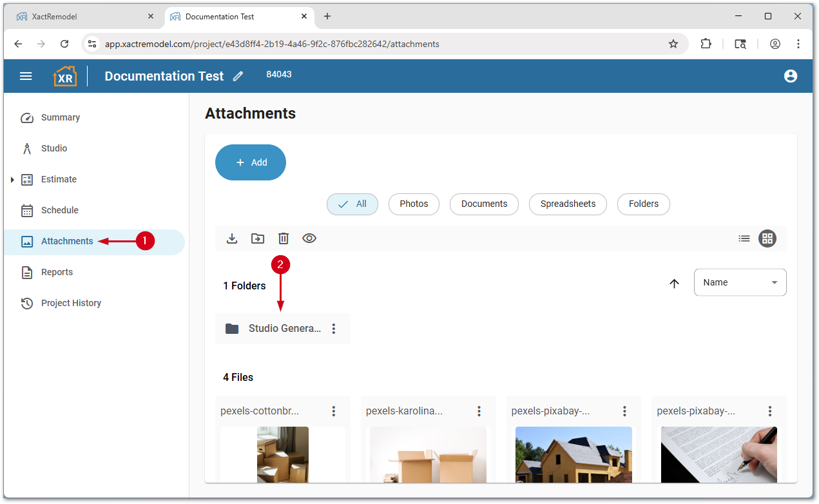Screen dimensions: 819x504
Task: Open the Name sort dropdown
Action: 740,282
